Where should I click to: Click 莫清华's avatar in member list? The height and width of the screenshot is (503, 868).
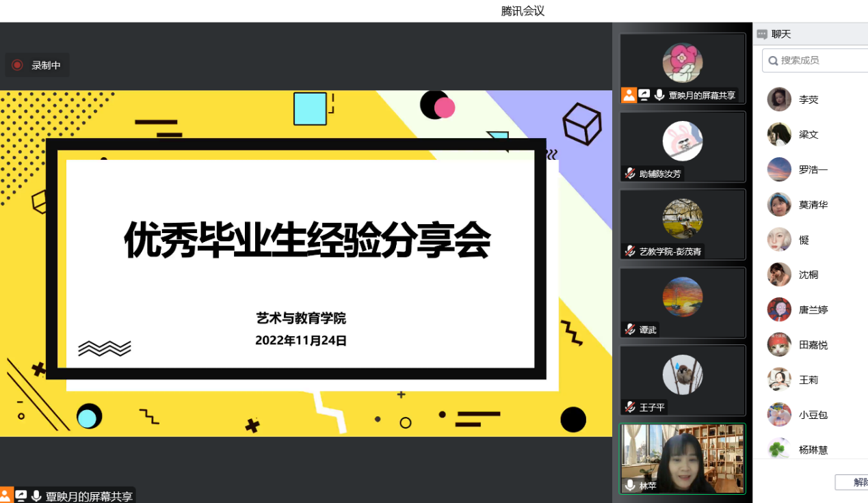779,204
